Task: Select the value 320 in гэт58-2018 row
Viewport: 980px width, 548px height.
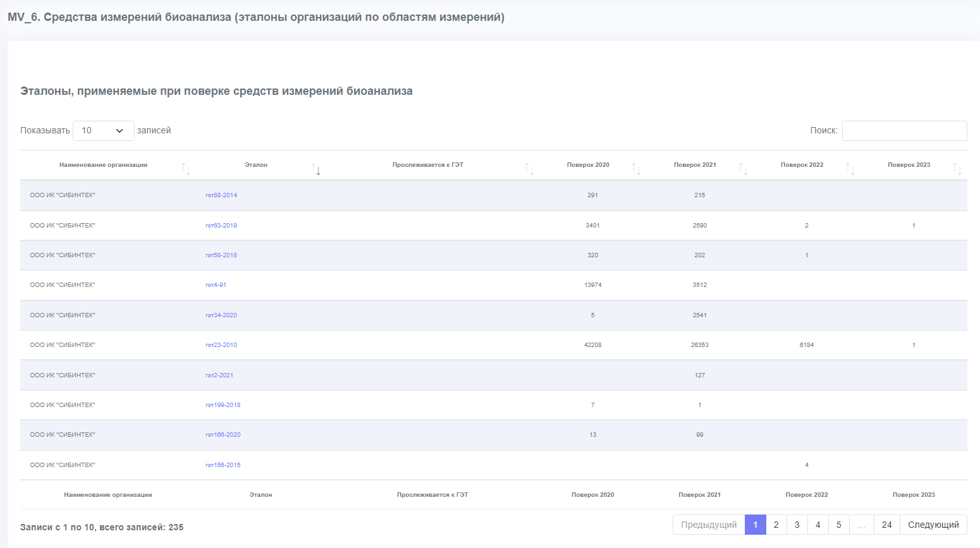Action: tap(593, 255)
